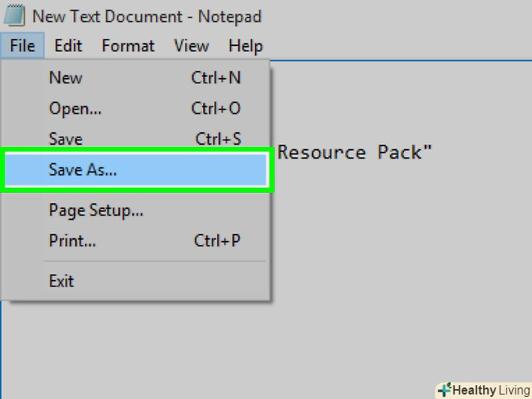The height and width of the screenshot is (399, 532).
Task: Click Save in the File dropdown
Action: tap(66, 138)
